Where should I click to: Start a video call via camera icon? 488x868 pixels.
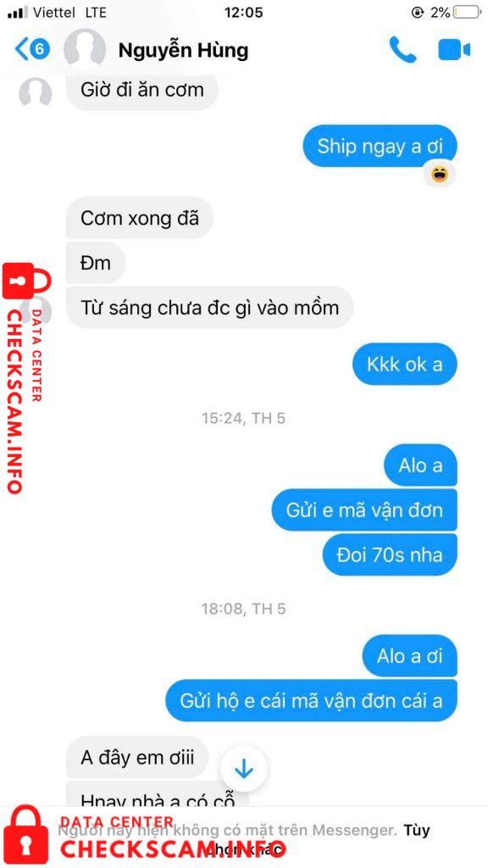click(x=454, y=50)
